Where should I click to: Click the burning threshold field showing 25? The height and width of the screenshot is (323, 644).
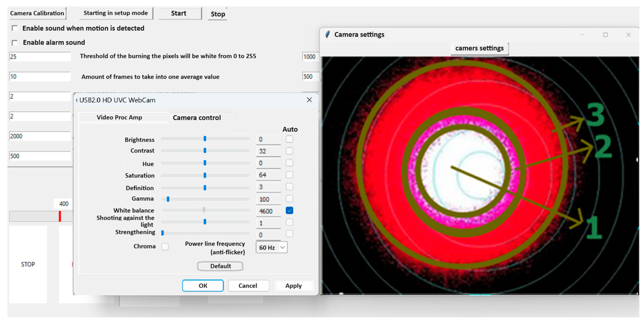[40, 57]
